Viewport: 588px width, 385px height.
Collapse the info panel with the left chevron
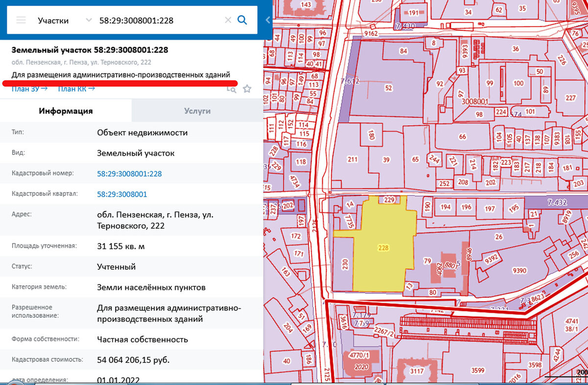click(x=267, y=20)
